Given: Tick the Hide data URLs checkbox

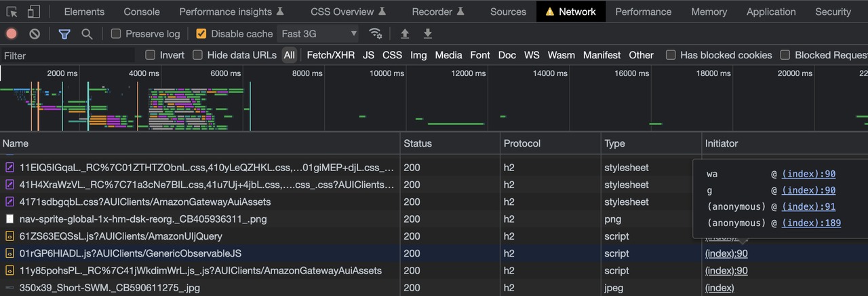Looking at the screenshot, I should click(x=198, y=55).
